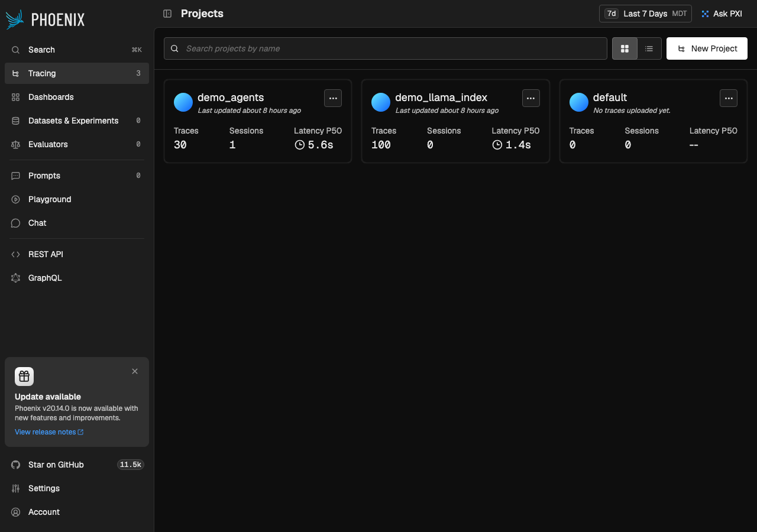Open the Last 7 Days time range selector
This screenshot has height=532, width=757.
[x=645, y=14]
